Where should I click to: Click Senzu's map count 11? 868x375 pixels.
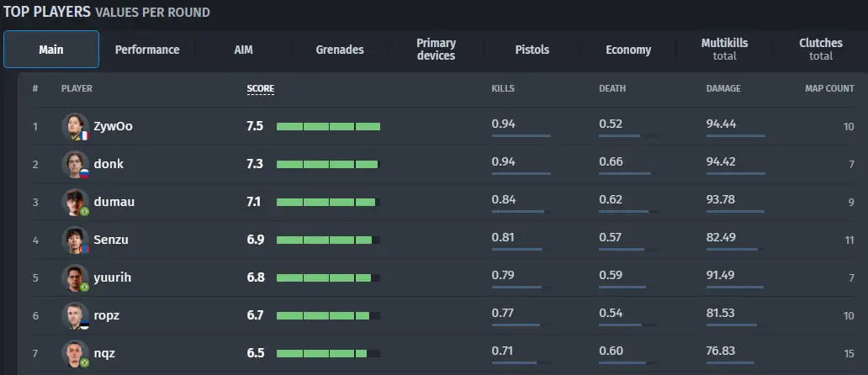click(849, 240)
